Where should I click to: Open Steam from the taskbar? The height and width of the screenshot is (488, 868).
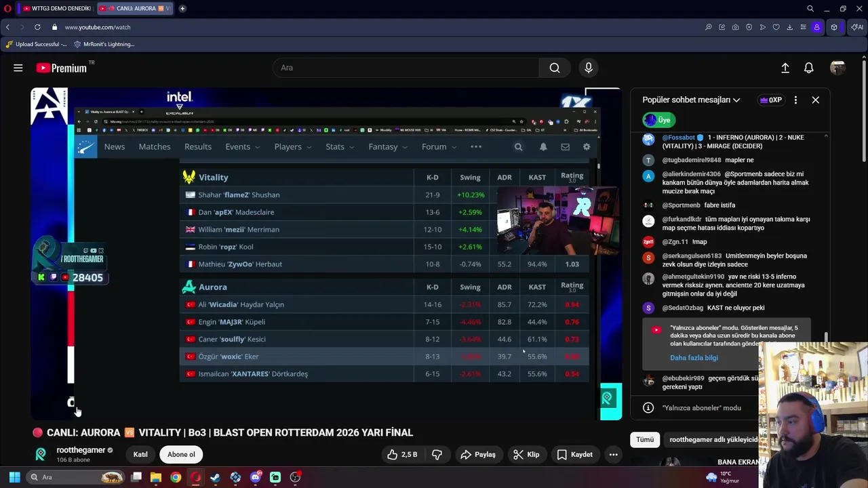tap(216, 477)
